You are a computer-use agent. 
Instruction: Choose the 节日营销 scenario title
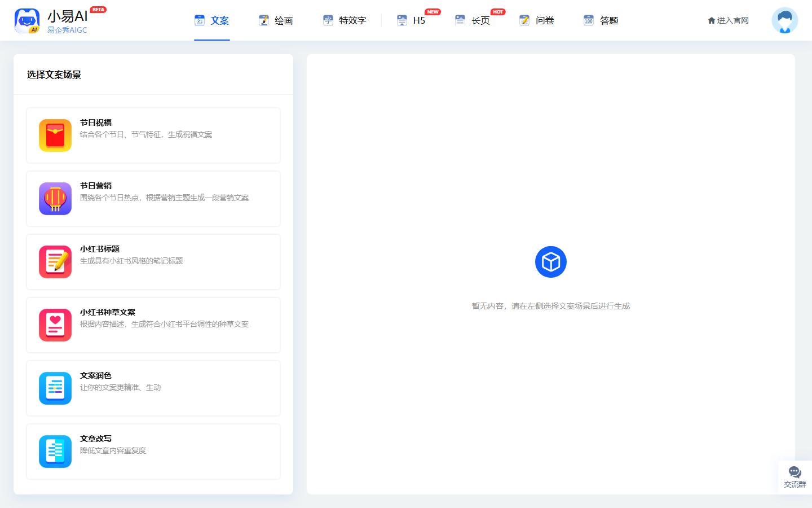[96, 186]
